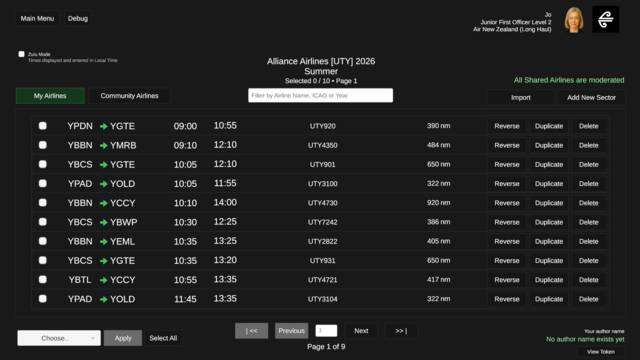The width and height of the screenshot is (640, 360).
Task: Open the Choose... action dropdown
Action: pyautogui.click(x=59, y=338)
